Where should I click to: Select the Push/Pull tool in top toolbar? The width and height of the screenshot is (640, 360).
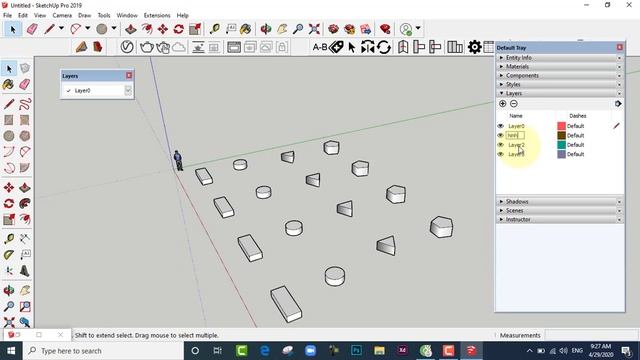tap(130, 29)
